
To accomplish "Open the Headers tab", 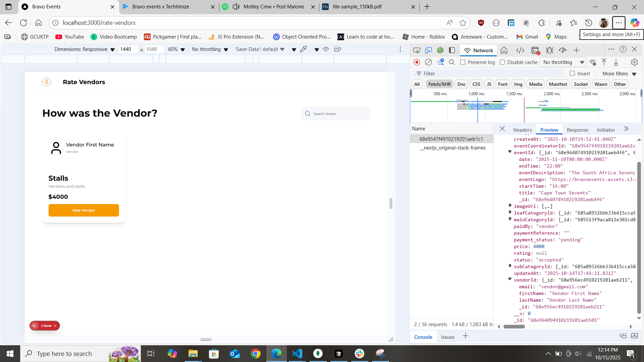I will tap(522, 130).
